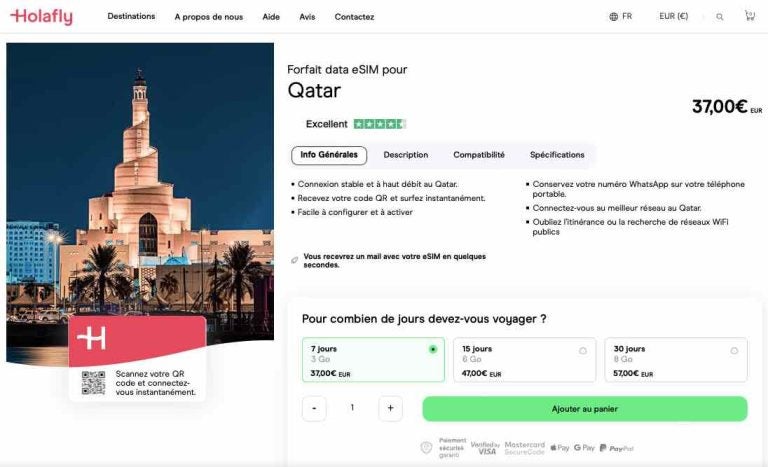This screenshot has width=768, height=467.
Task: Click the globe language icon
Action: pyautogui.click(x=613, y=17)
